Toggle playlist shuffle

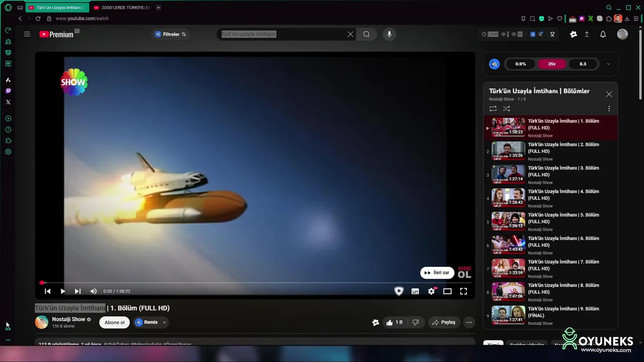click(x=507, y=109)
